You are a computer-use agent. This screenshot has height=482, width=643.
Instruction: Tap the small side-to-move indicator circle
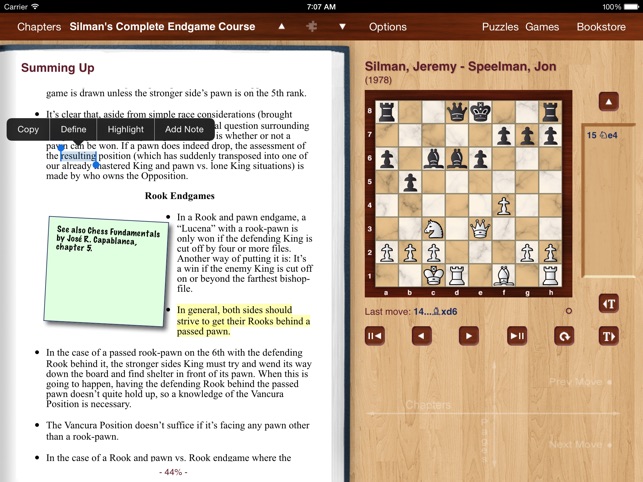click(568, 311)
